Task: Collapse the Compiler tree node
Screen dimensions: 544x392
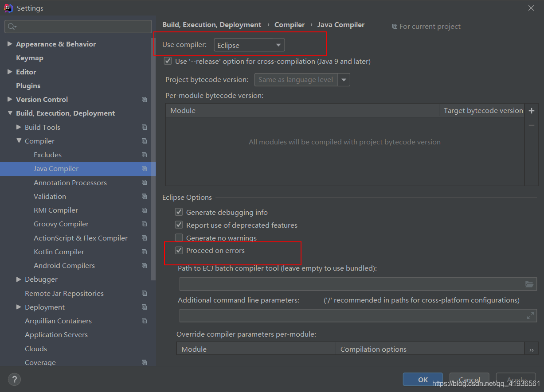Action: [19, 141]
